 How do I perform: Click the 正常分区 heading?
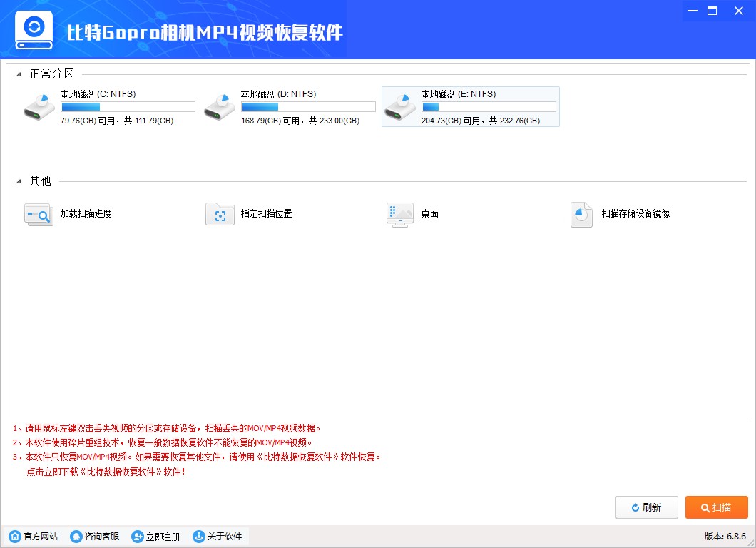point(51,73)
